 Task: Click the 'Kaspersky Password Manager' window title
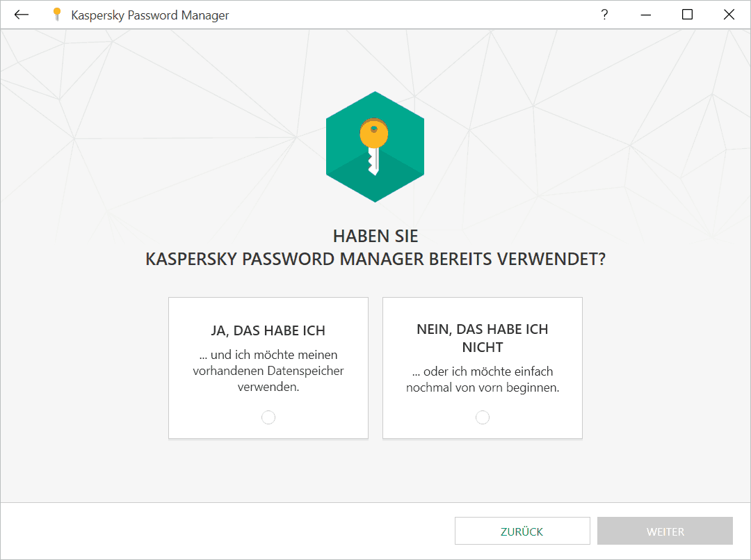point(150,15)
